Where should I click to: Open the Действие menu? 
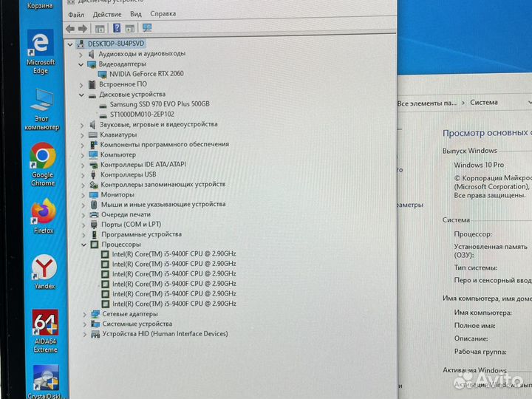pyautogui.click(x=107, y=14)
